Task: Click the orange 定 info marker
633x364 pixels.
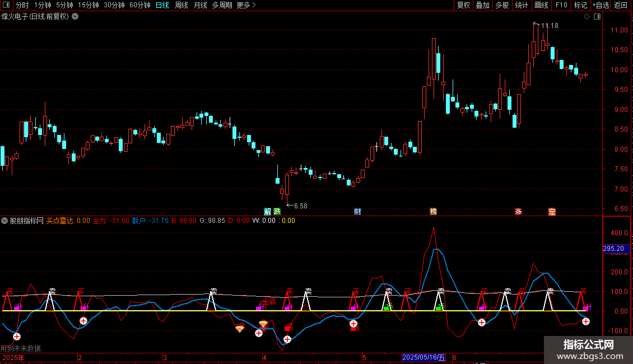Action: (552, 212)
